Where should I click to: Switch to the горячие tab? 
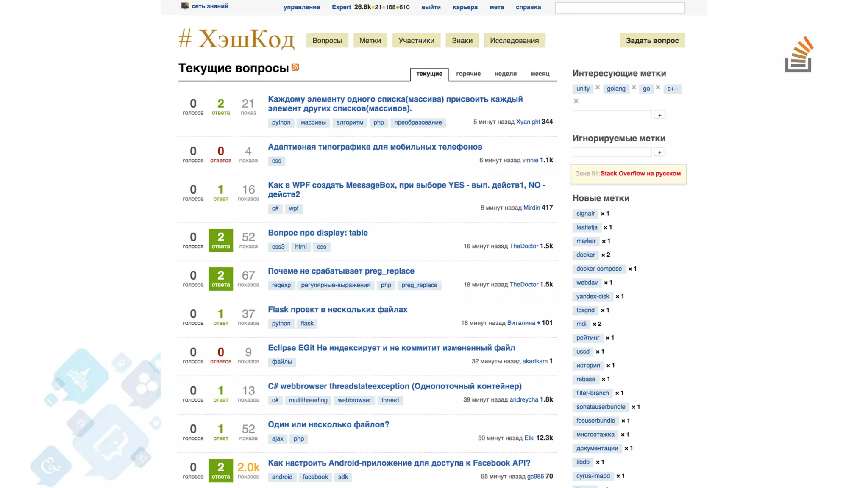[468, 74]
